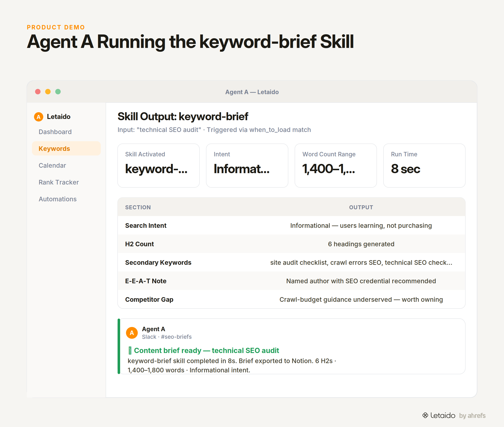Select the Keywords sidebar item
Image resolution: width=504 pixels, height=427 pixels.
point(66,148)
